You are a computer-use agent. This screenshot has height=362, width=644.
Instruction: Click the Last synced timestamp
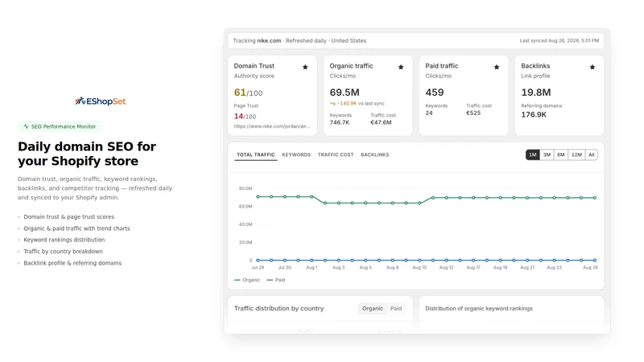(x=559, y=41)
